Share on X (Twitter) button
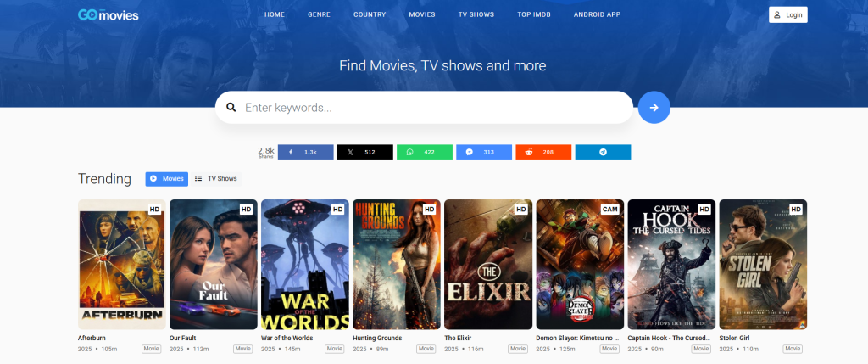The width and height of the screenshot is (868, 364). click(364, 152)
